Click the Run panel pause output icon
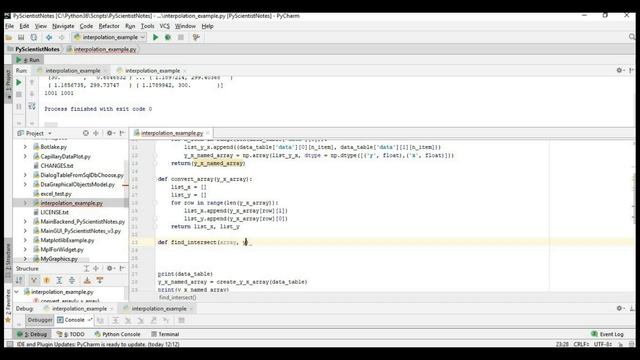640x360 pixels. pyautogui.click(x=19, y=107)
